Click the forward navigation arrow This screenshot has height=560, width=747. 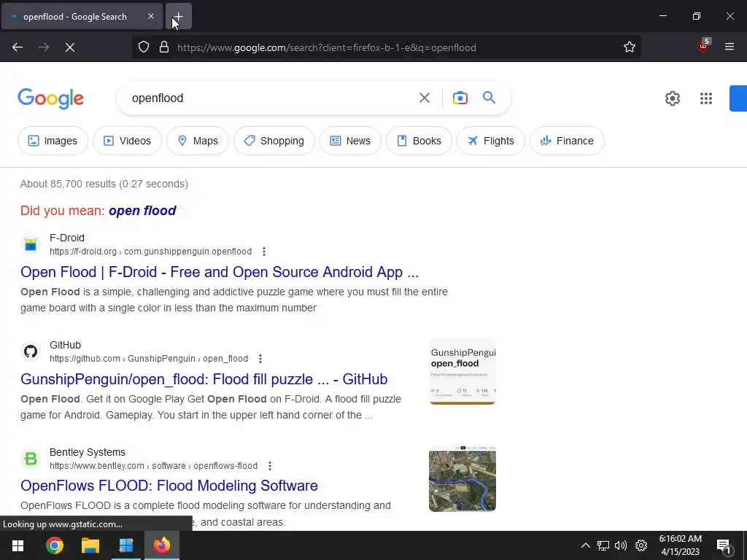pyautogui.click(x=44, y=47)
